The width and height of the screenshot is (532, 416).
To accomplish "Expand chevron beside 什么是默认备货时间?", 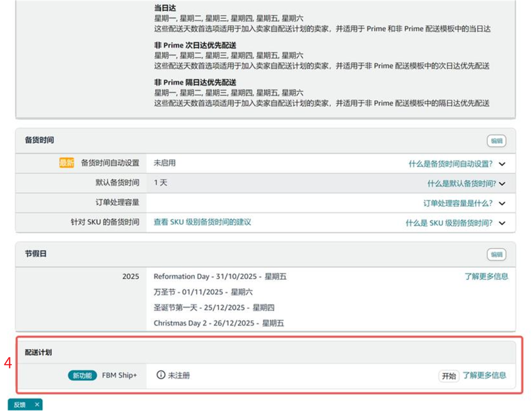I will 502,184.
